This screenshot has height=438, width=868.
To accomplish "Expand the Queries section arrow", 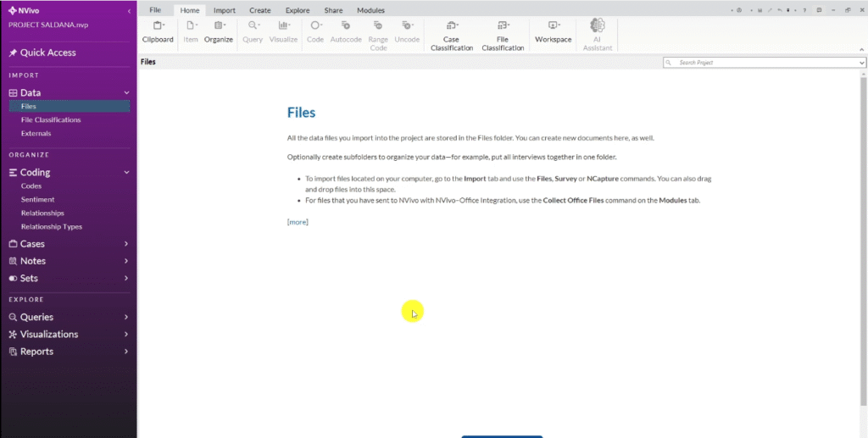I will [126, 317].
